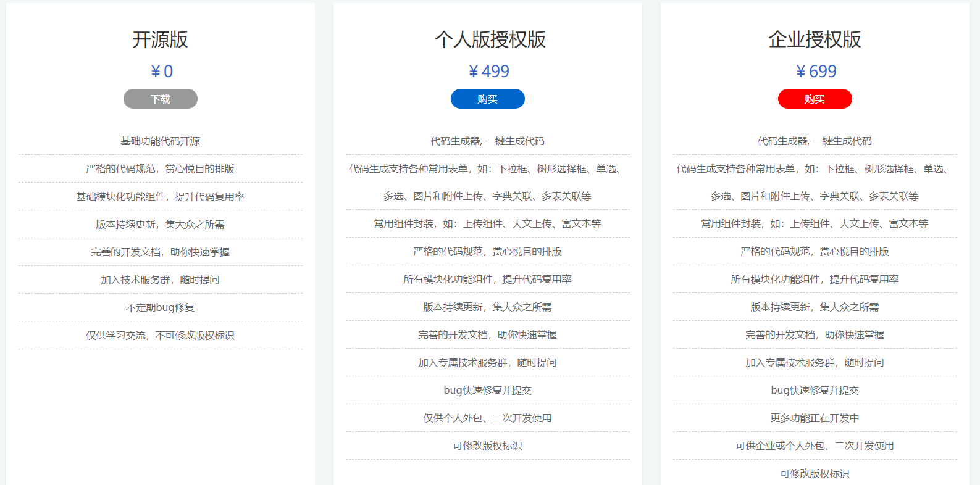This screenshot has width=980, height=485.
Task: Click 可修改版权标识 in 企业授权版 column
Action: coord(815,473)
